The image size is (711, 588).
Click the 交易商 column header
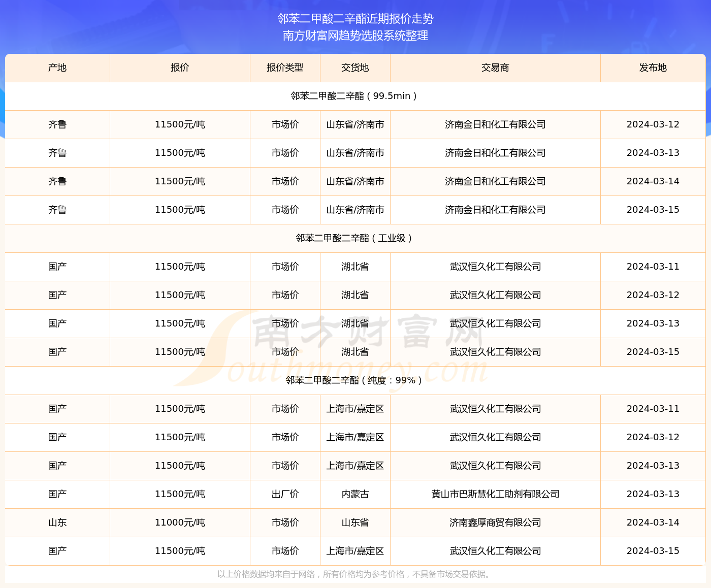coord(495,68)
